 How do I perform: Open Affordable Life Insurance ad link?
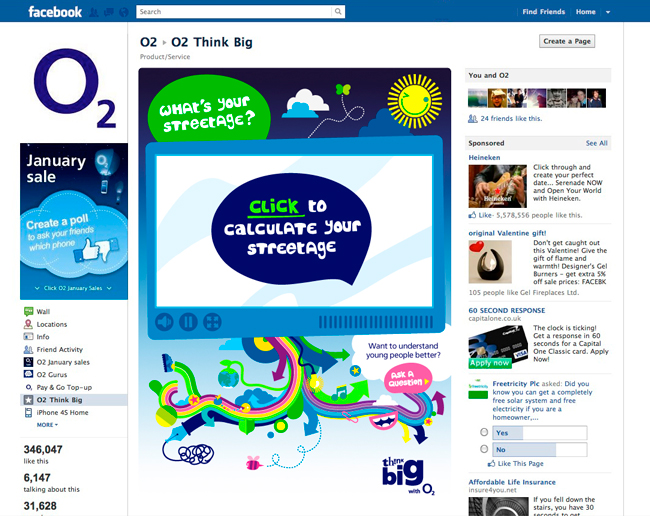coord(512,482)
